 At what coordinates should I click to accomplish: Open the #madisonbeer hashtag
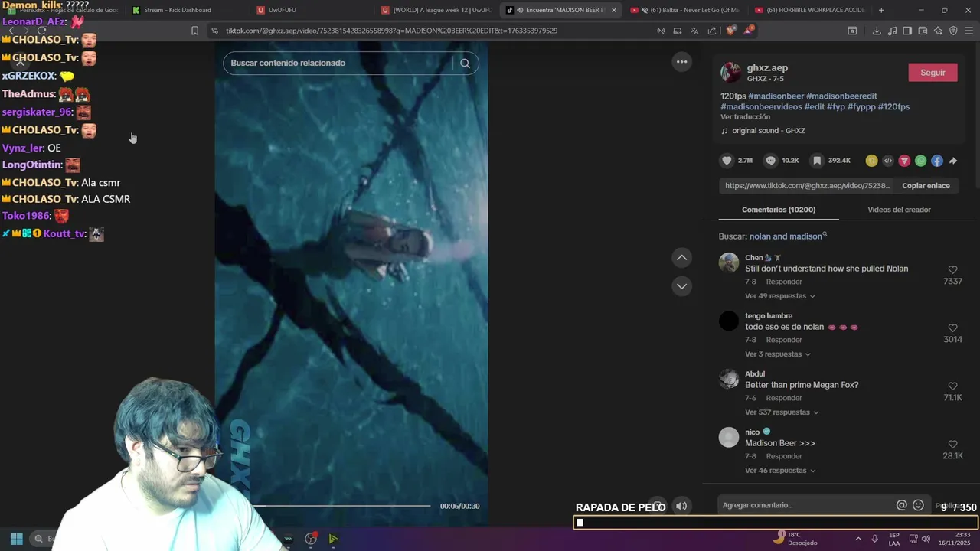[776, 96]
